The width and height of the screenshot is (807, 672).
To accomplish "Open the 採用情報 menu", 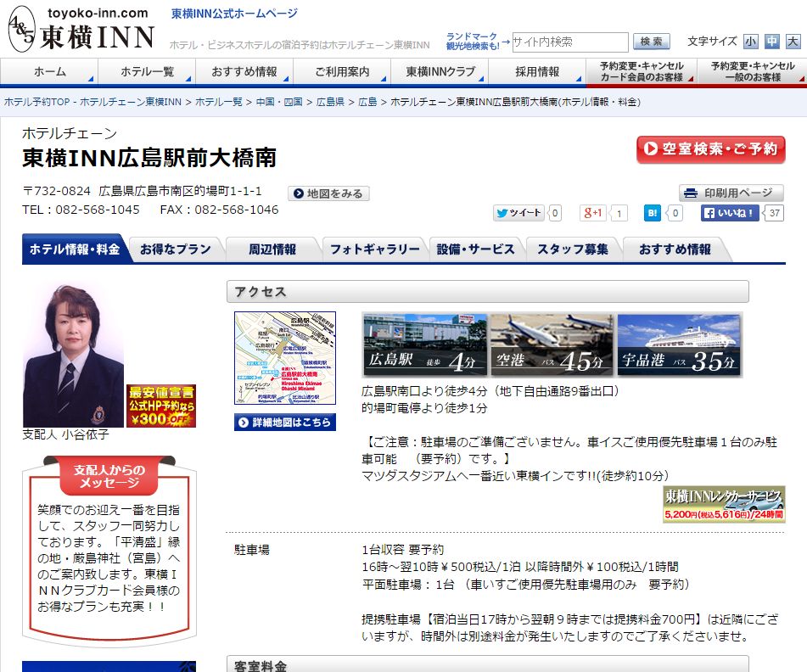I will [x=537, y=71].
